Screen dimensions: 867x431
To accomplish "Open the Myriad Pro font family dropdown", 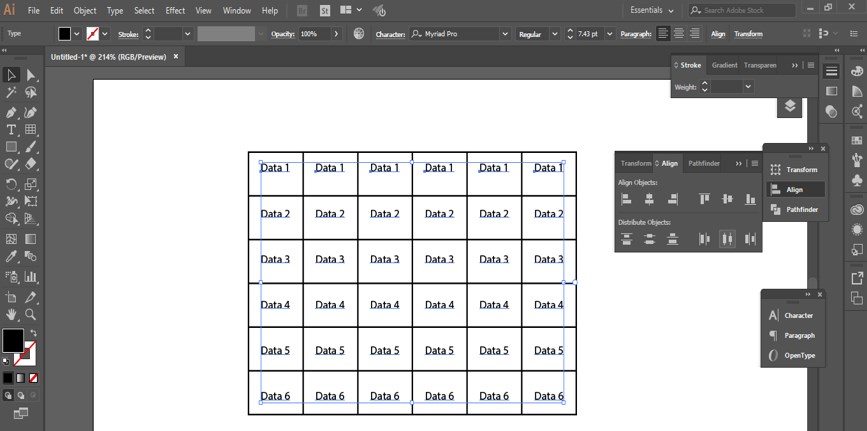I will (x=504, y=34).
